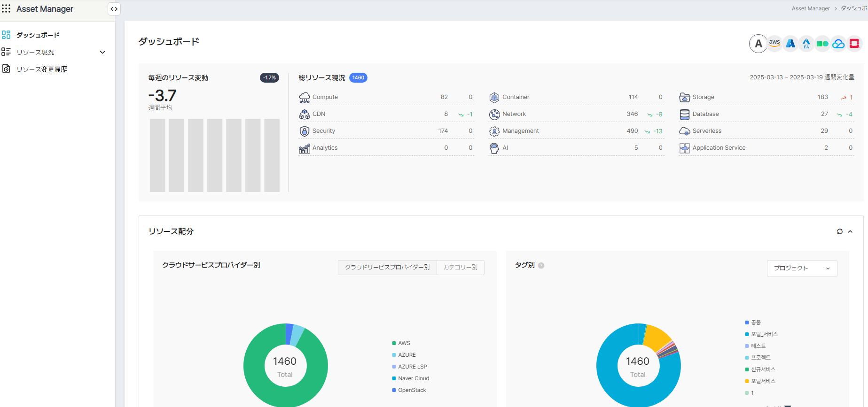Image resolution: width=868 pixels, height=407 pixels.
Task: Open リソース変更履歴 in the sidebar
Action: tap(42, 69)
